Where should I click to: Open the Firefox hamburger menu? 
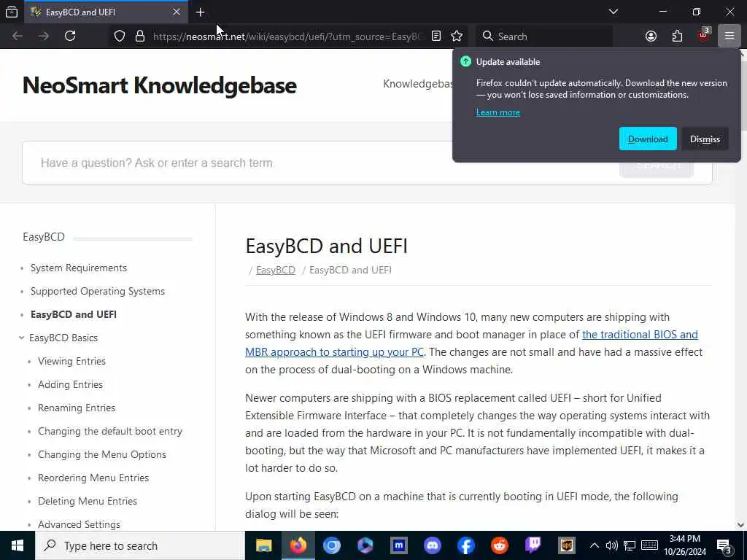[729, 36]
